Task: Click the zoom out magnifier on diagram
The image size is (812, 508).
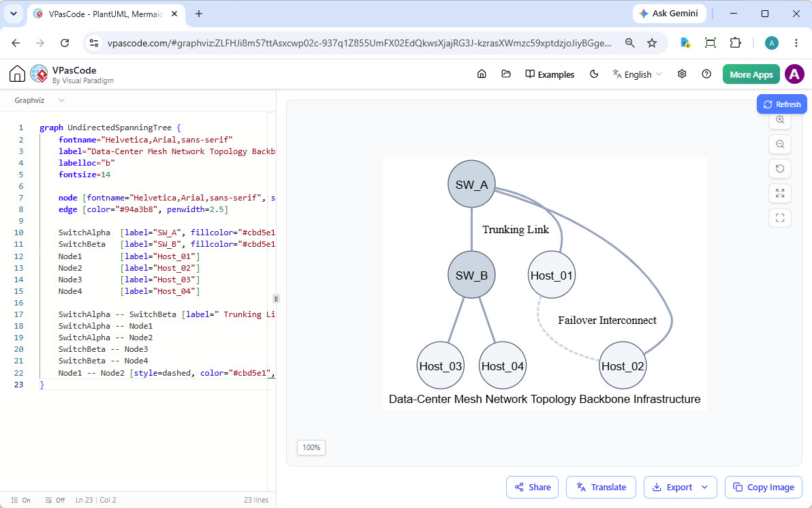Action: 780,144
